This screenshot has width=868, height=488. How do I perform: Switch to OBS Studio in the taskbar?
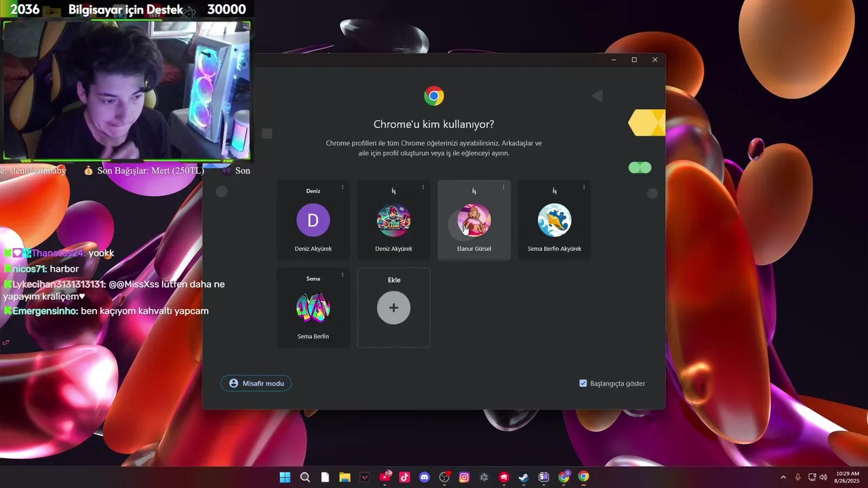444,477
